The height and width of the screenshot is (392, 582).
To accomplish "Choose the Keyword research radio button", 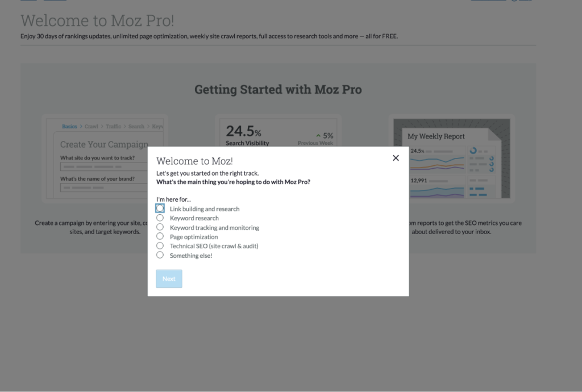I will point(160,218).
